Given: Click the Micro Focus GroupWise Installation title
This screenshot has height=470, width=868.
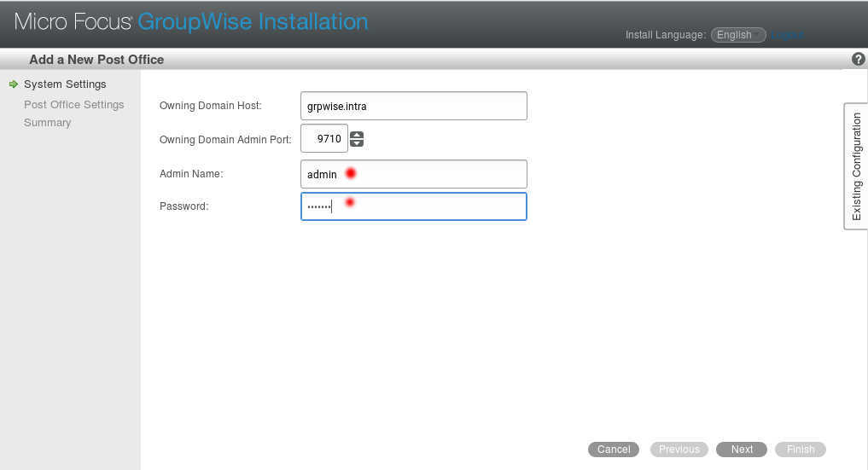Looking at the screenshot, I should [191, 21].
